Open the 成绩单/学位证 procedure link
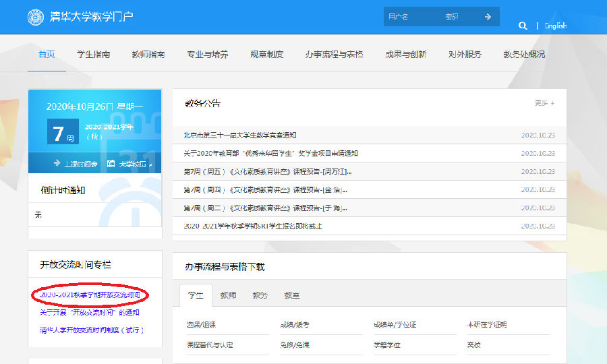Image resolution: width=607 pixels, height=364 pixels. pyautogui.click(x=395, y=325)
